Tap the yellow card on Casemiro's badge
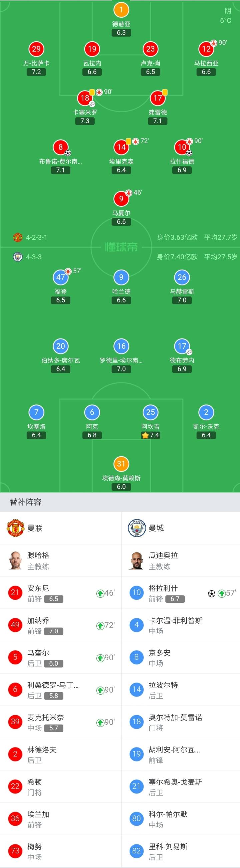 [x=92, y=92]
